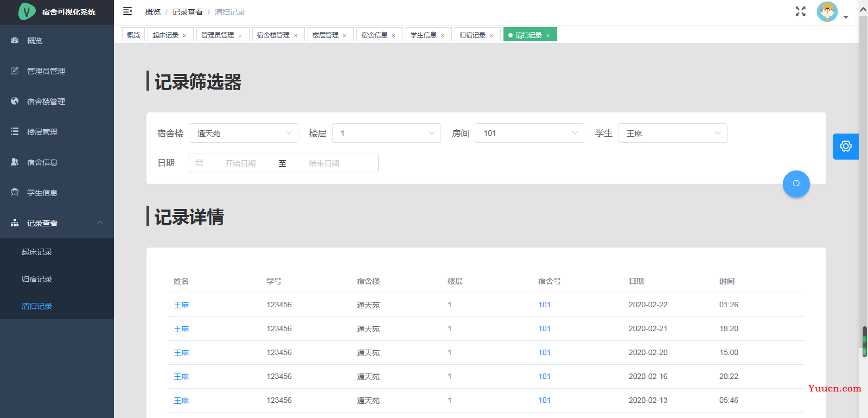This screenshot has height=418, width=868.
Task: Close the 宿舍楼管理 tab
Action: coord(296,35)
